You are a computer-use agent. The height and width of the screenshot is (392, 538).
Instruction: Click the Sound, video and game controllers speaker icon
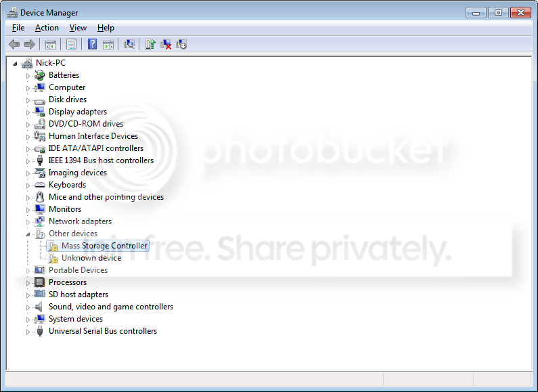[39, 307]
